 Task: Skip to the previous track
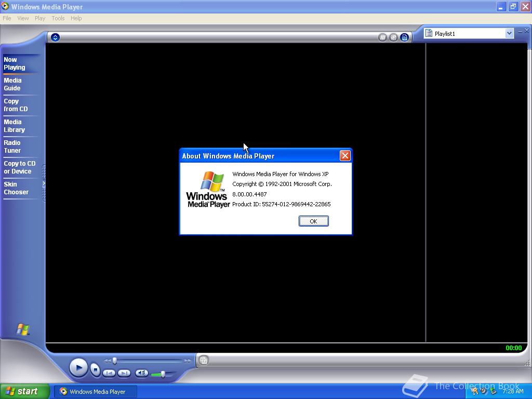pos(109,373)
